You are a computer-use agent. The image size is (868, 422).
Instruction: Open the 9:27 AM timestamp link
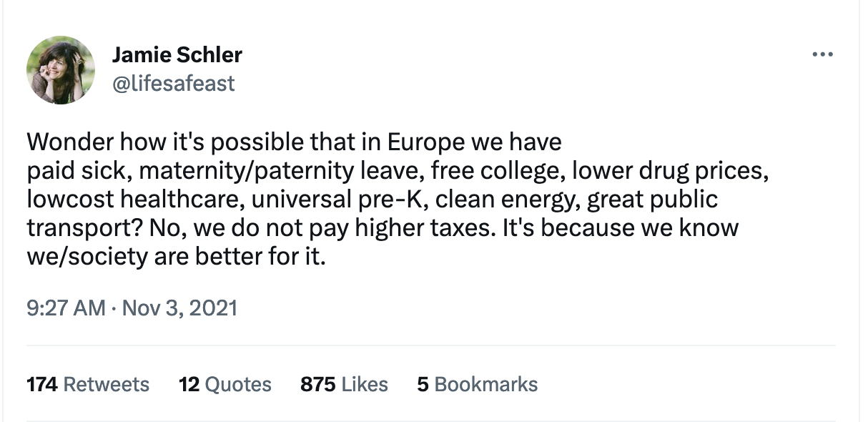pos(66,308)
